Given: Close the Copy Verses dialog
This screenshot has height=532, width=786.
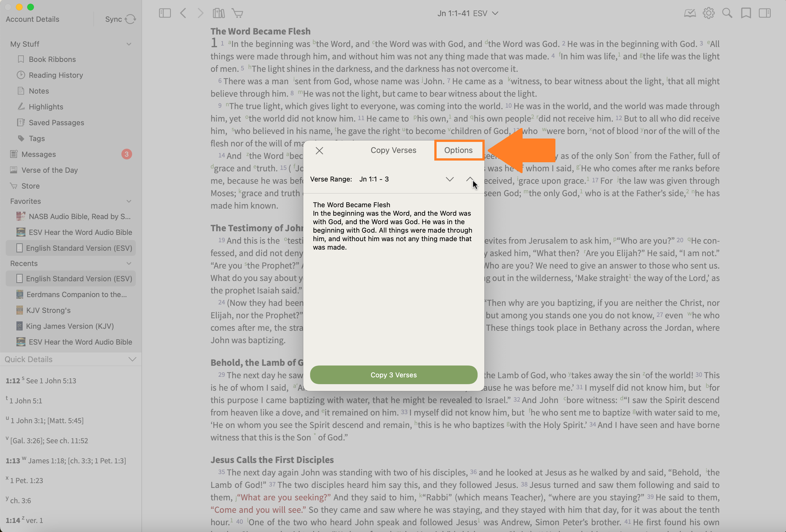Looking at the screenshot, I should (x=319, y=150).
